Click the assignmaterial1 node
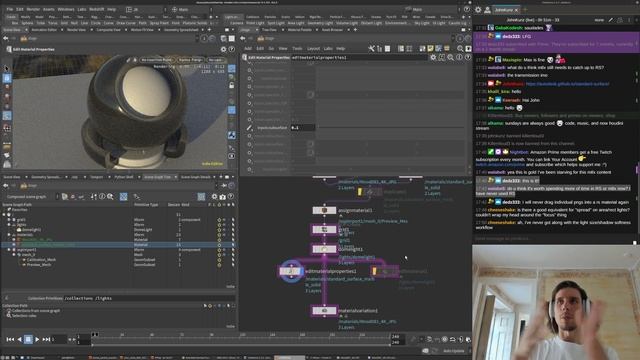Image resolution: width=640 pixels, height=360 pixels. 324,211
